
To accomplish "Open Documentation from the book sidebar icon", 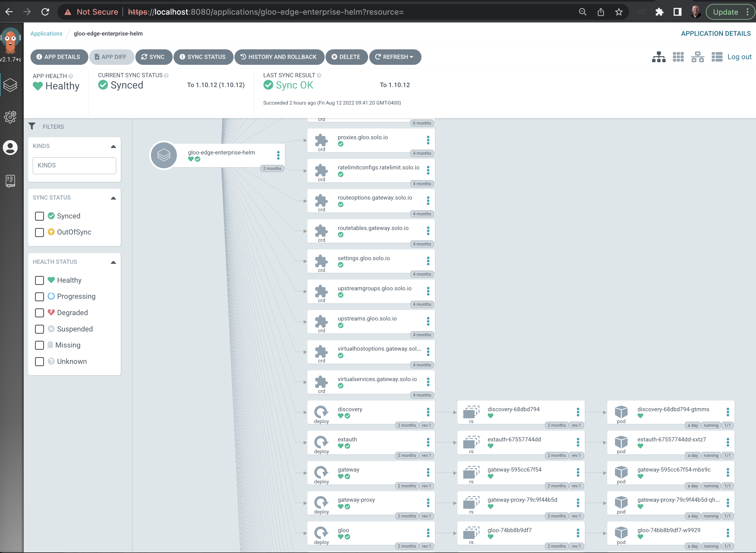I will (x=10, y=181).
